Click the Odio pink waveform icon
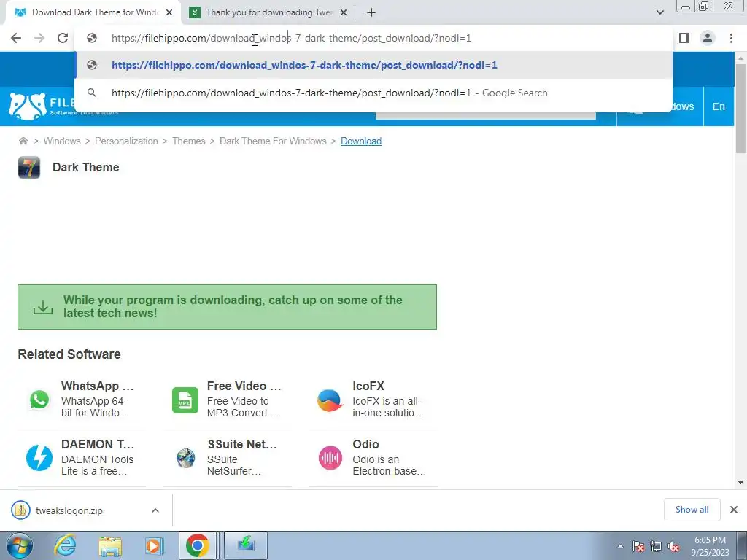This screenshot has height=560, width=747. click(330, 458)
